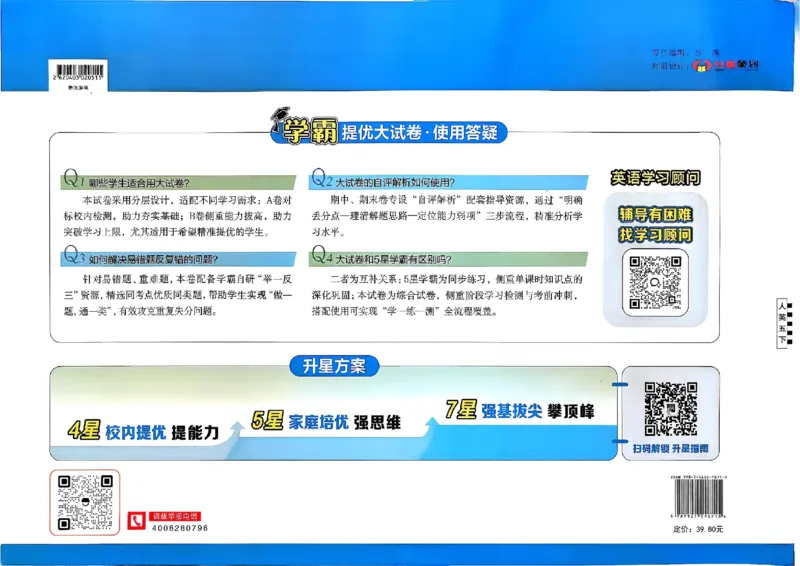
Task: Click the price text 定价: 39.80元
Action: [x=698, y=529]
